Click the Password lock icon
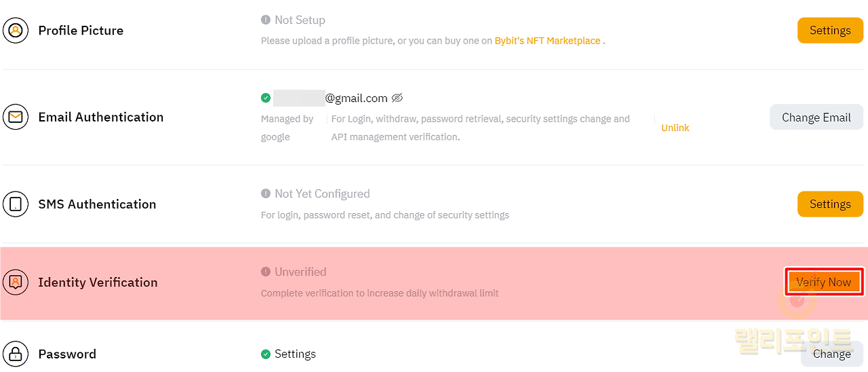 click(x=16, y=354)
